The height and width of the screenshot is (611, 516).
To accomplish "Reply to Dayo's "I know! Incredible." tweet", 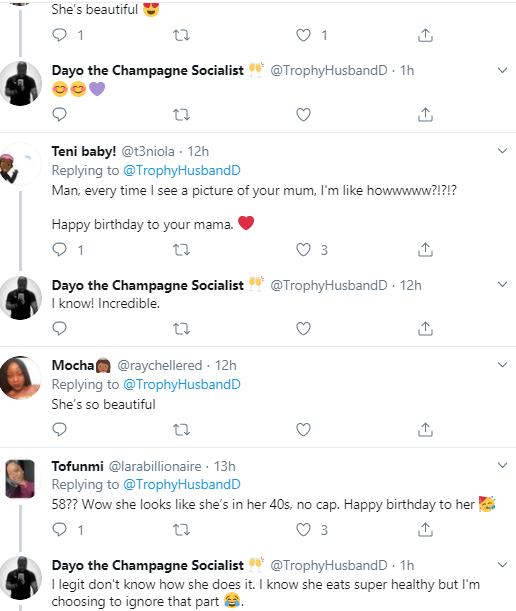I will (59, 328).
